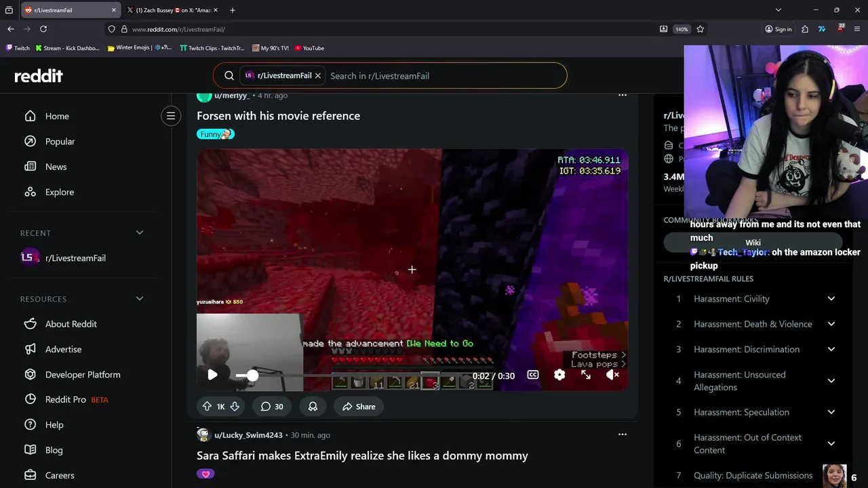Open the YouTube bookmark

(x=309, y=48)
